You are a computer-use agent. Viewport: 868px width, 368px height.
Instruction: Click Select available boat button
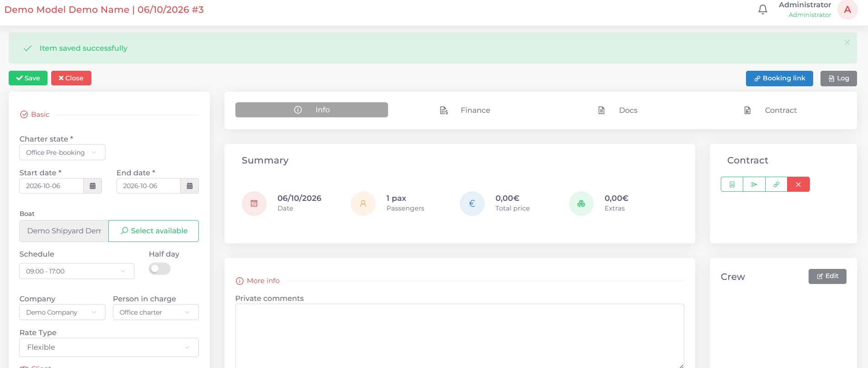154,231
